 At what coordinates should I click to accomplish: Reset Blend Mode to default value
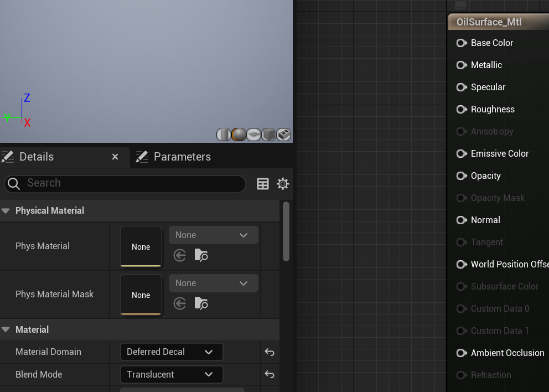click(x=270, y=375)
